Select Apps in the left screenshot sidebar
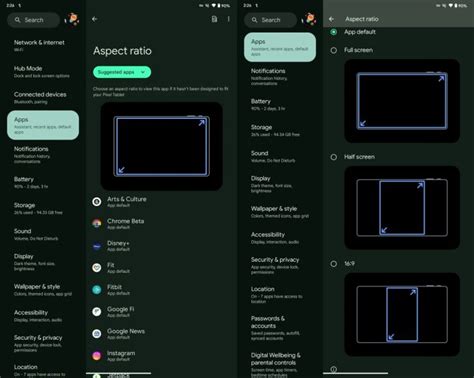 (43, 125)
